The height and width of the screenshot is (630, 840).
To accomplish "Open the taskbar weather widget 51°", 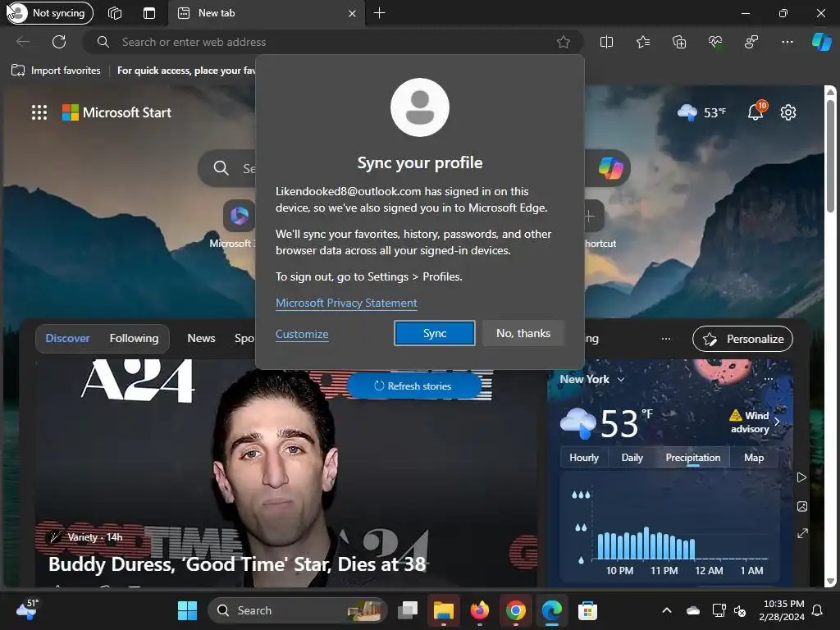I will [x=27, y=609].
